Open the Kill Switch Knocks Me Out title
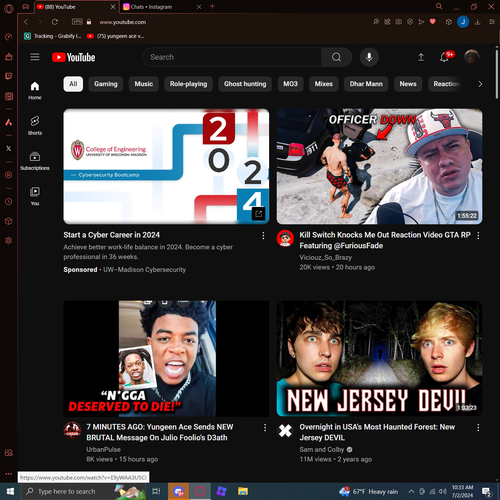This screenshot has width=500, height=500. pyautogui.click(x=385, y=240)
